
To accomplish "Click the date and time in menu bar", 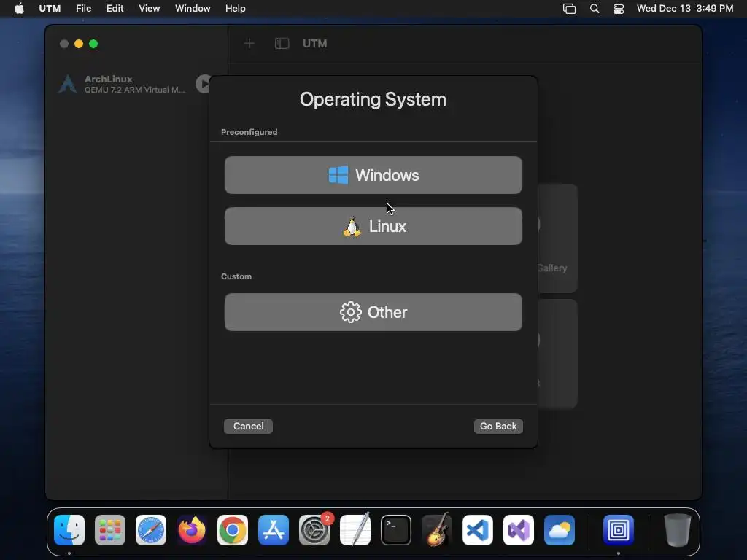I will (685, 8).
